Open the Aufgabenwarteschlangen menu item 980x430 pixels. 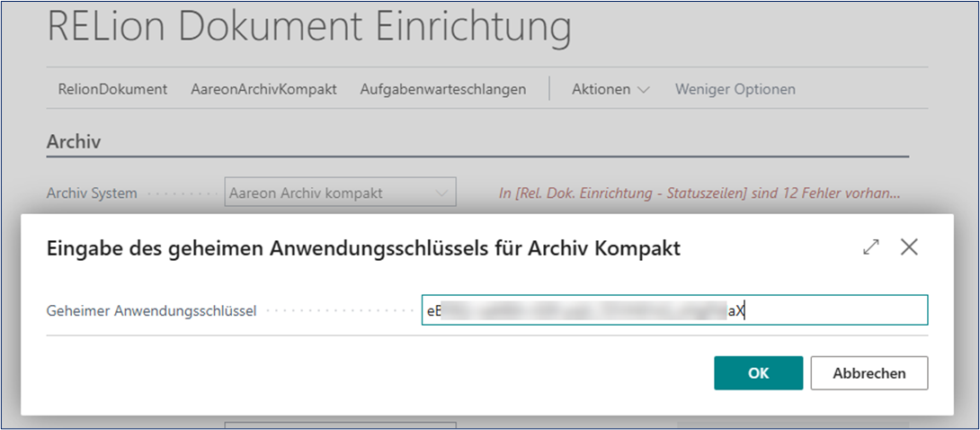[443, 89]
